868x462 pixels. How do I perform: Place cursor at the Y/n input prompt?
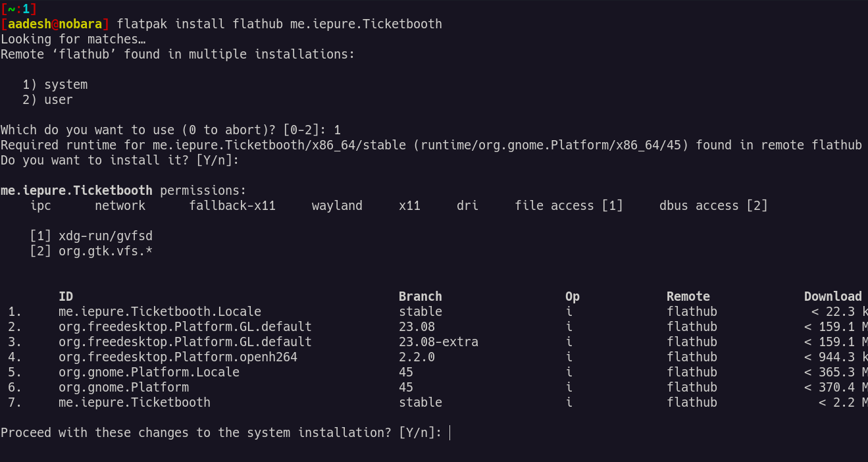point(450,432)
